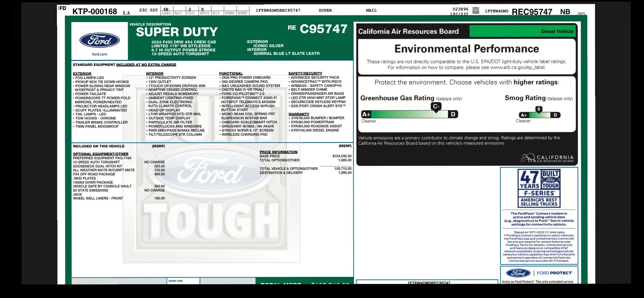Select 'ADVANCED SECURITY PACK' item

pos(315,77)
